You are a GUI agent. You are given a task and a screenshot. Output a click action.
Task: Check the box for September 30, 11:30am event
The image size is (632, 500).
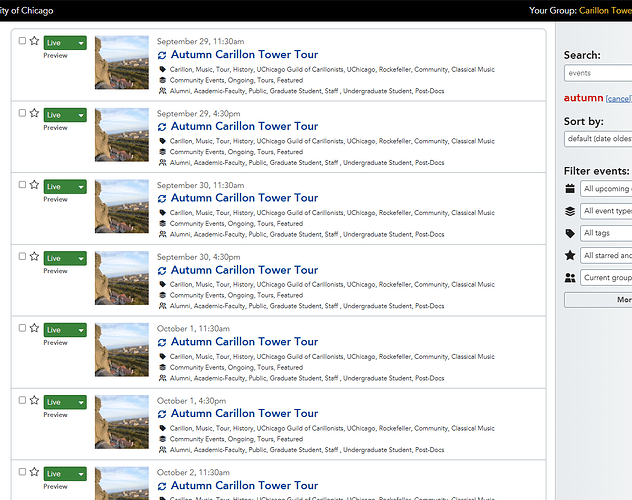coord(22,185)
